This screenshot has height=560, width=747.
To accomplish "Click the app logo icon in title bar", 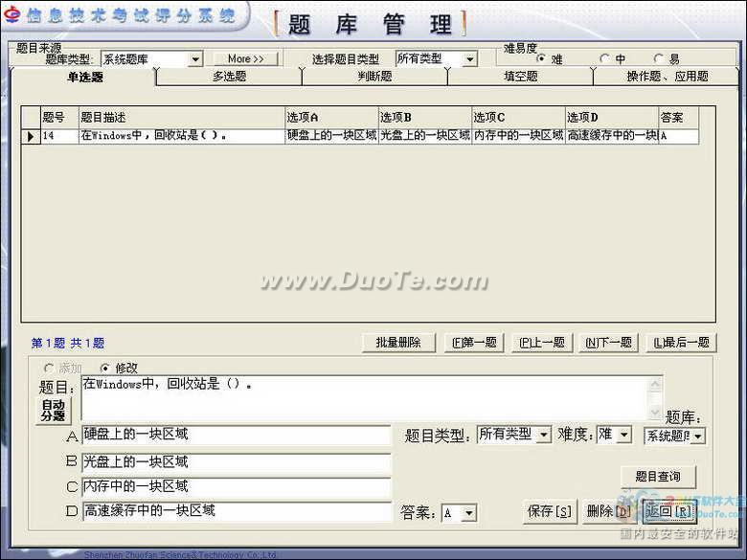I will coord(11,15).
